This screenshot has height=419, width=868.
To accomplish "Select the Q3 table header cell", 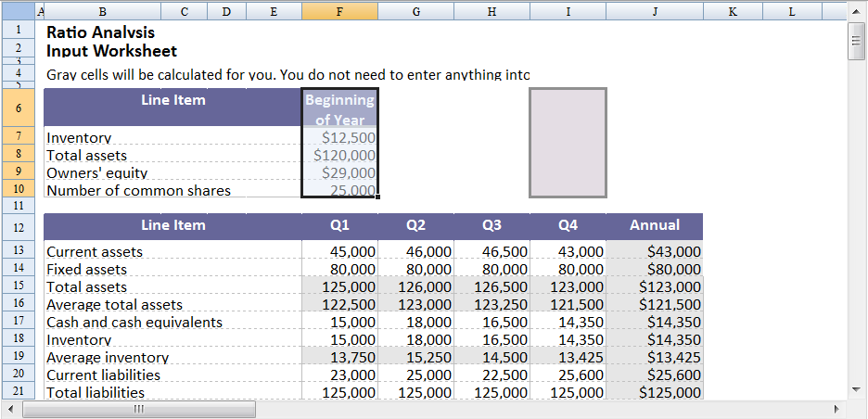I will 491,225.
